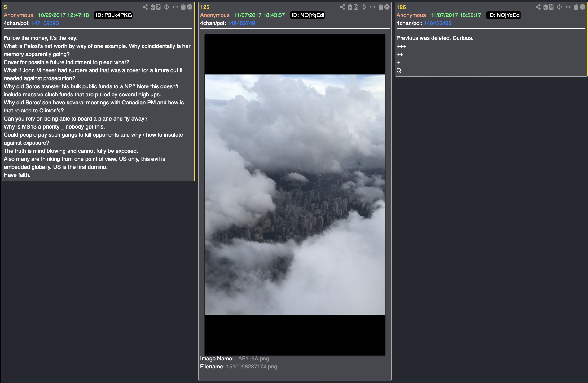Click line "Can you rely on being able to board"
Image resolution: width=588 pixels, height=383 pixels.
(x=76, y=119)
